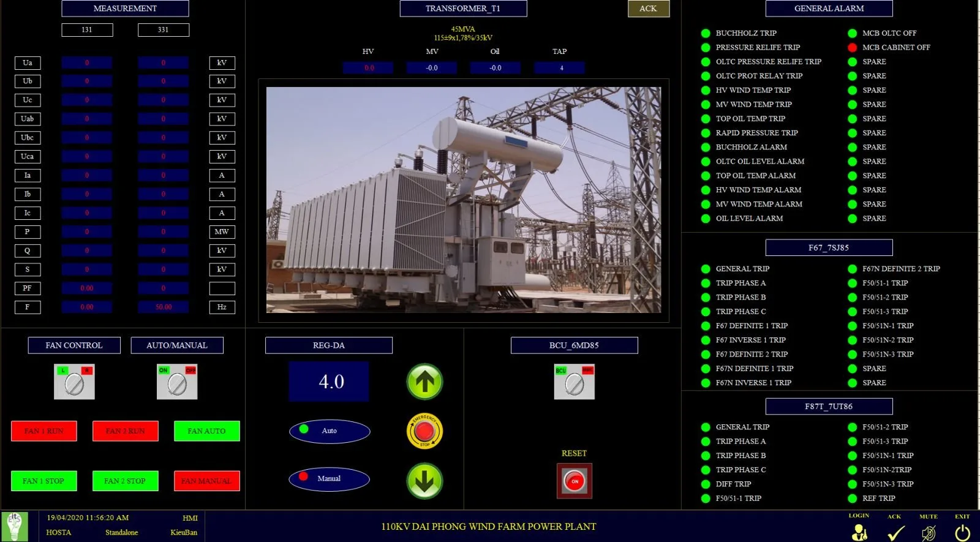This screenshot has height=542, width=980.
Task: Click the frequency value 50.00
Action: click(164, 307)
